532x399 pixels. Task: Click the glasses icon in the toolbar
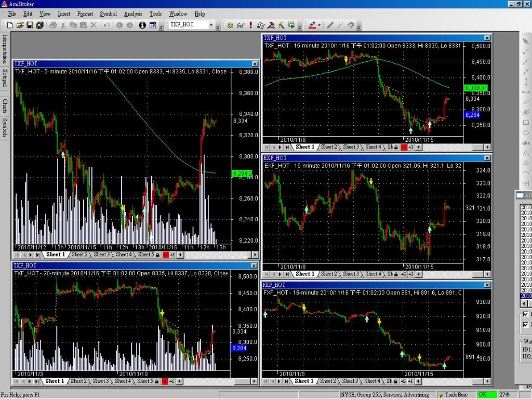pyautogui.click(x=241, y=25)
